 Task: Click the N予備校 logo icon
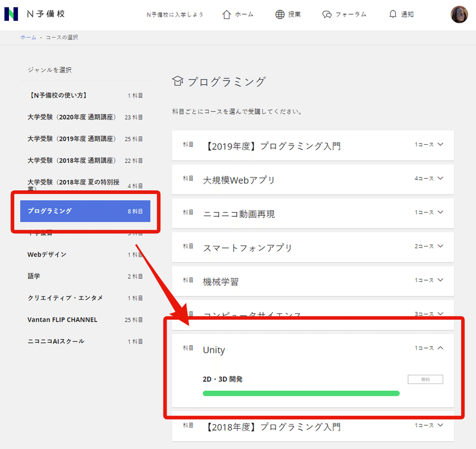(x=11, y=14)
